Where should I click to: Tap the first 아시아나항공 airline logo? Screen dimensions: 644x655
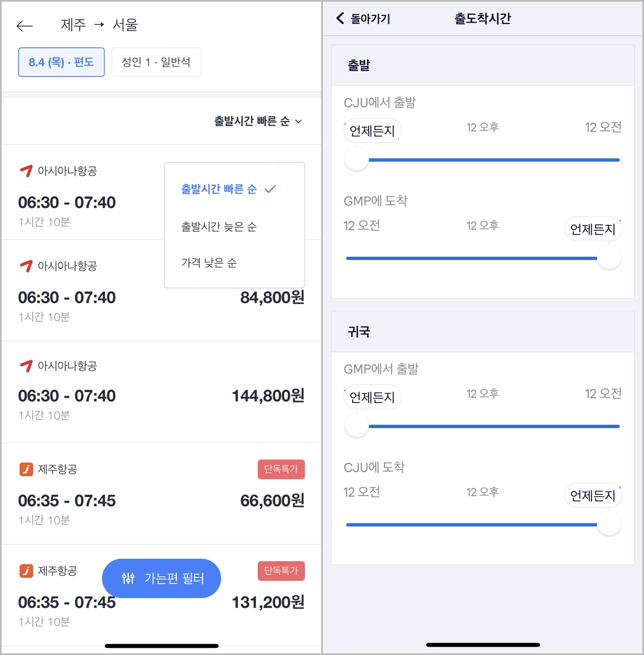[26, 170]
